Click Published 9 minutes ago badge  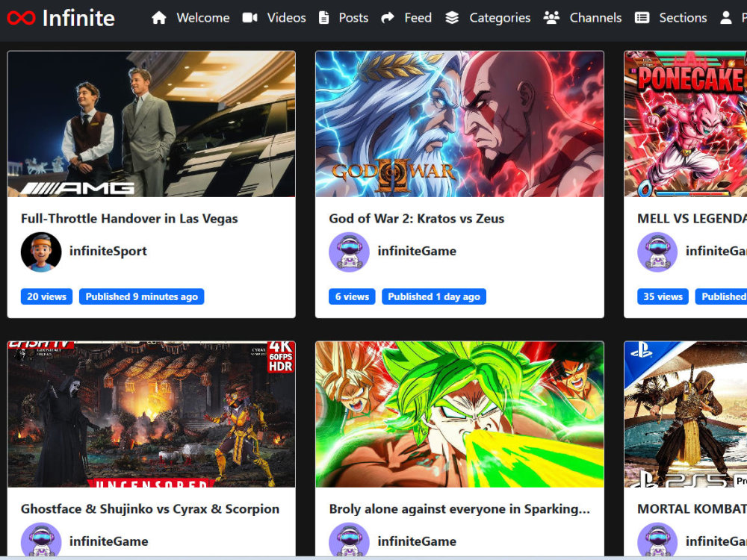pos(141,296)
